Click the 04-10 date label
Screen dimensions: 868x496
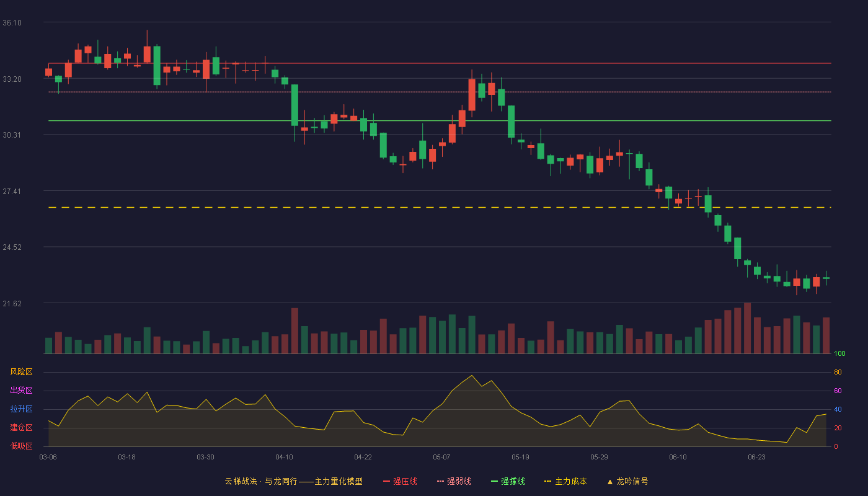point(284,457)
